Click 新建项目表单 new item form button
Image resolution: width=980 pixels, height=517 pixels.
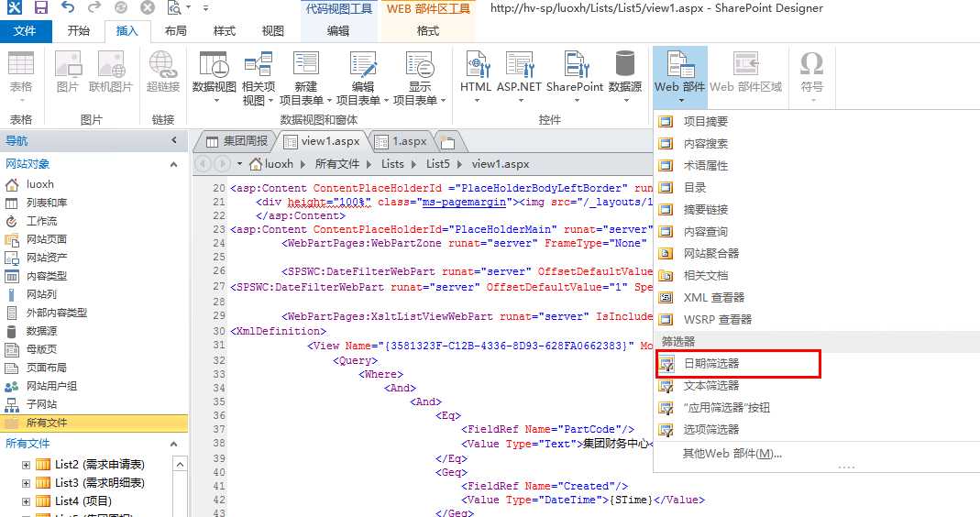point(305,79)
